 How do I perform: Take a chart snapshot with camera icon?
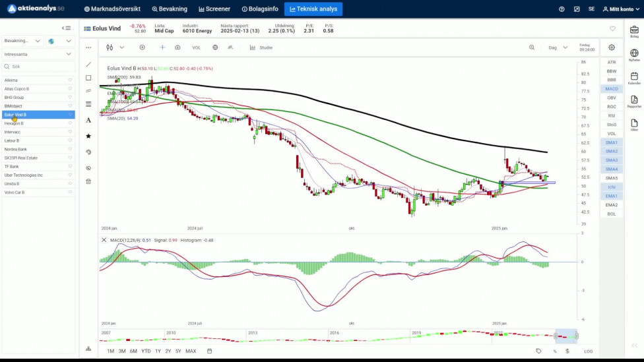[x=177, y=47]
